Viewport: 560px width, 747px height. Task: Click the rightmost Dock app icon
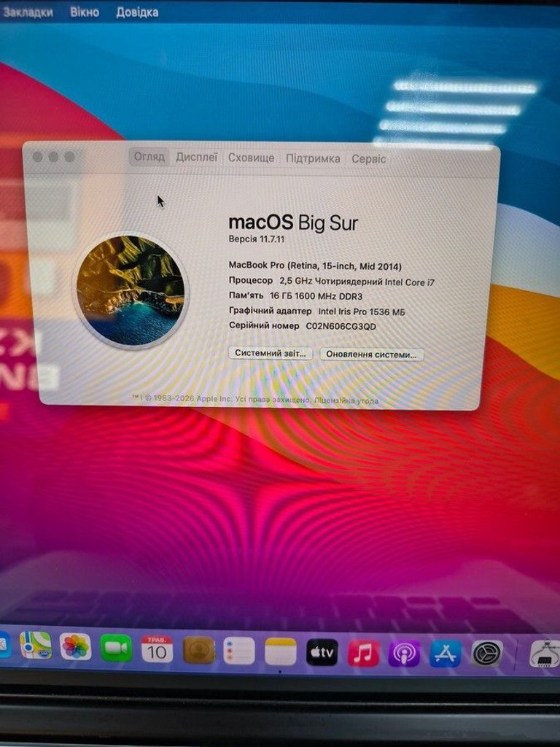[545, 653]
